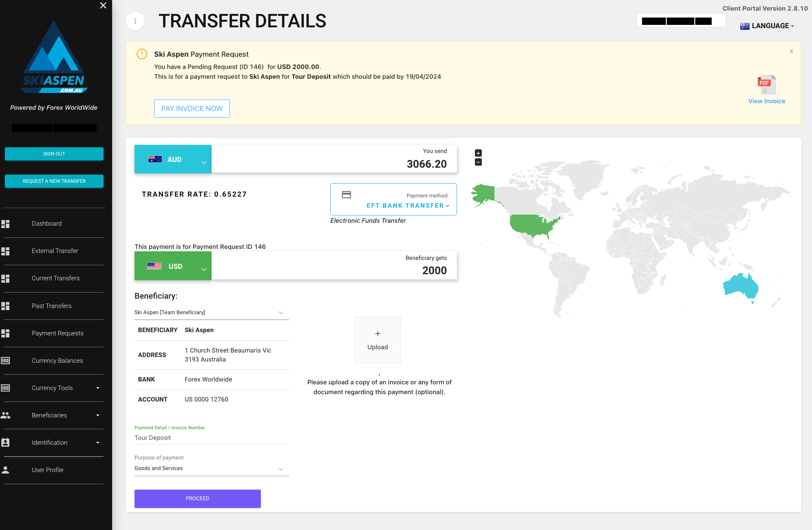Click the Ski Aspen logo
This screenshot has height=530, width=812.
point(53,58)
